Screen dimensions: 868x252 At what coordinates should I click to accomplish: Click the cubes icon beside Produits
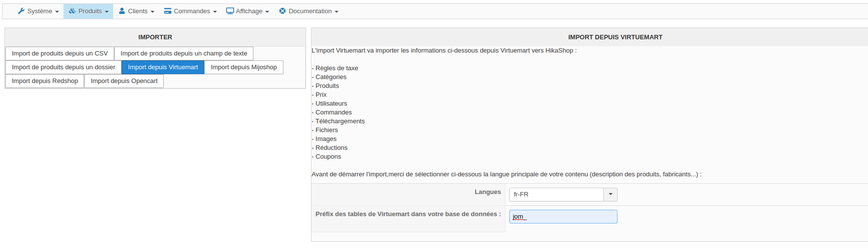click(72, 11)
